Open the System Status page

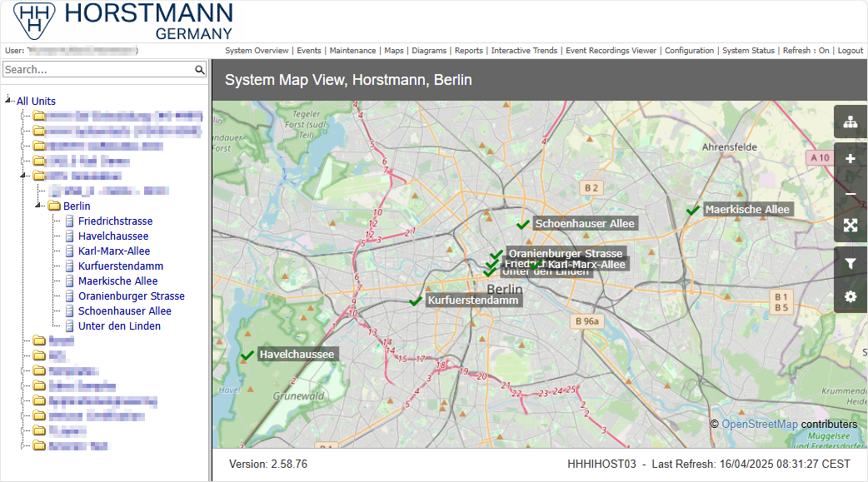point(748,50)
